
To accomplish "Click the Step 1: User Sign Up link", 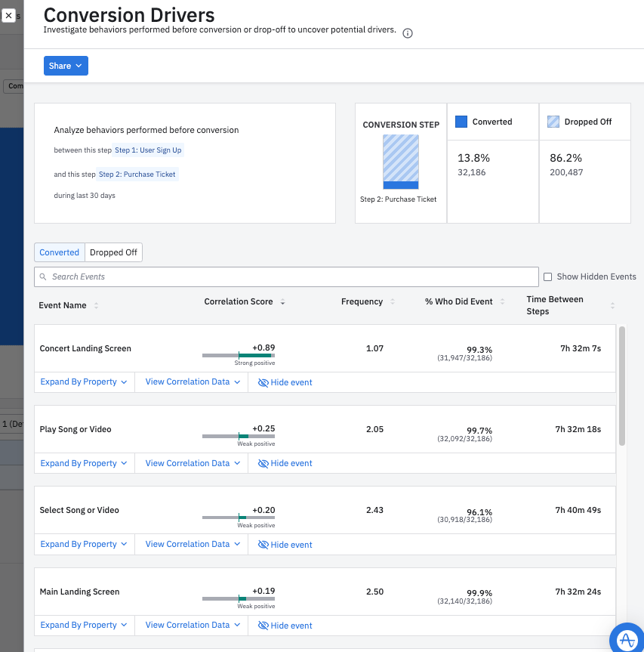I will (x=148, y=150).
